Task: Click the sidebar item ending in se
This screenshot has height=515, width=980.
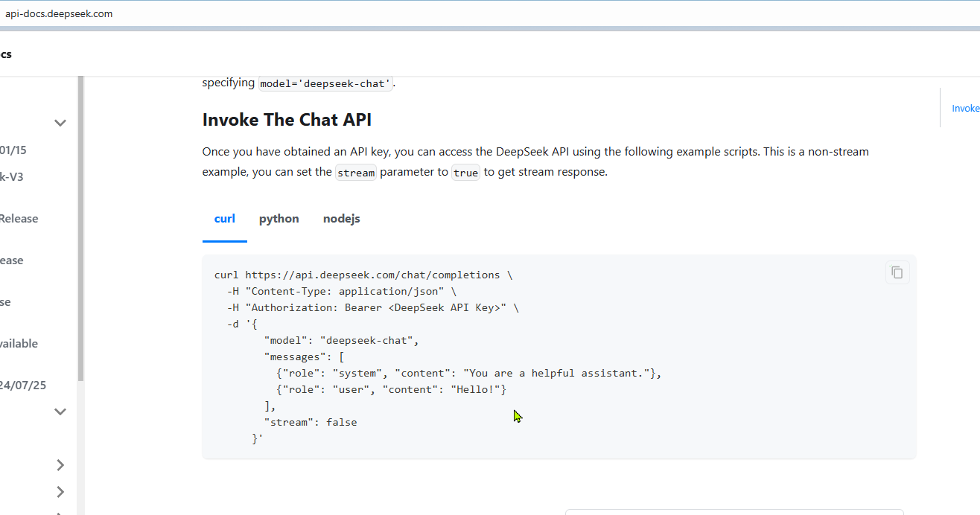Action: pyautogui.click(x=6, y=302)
